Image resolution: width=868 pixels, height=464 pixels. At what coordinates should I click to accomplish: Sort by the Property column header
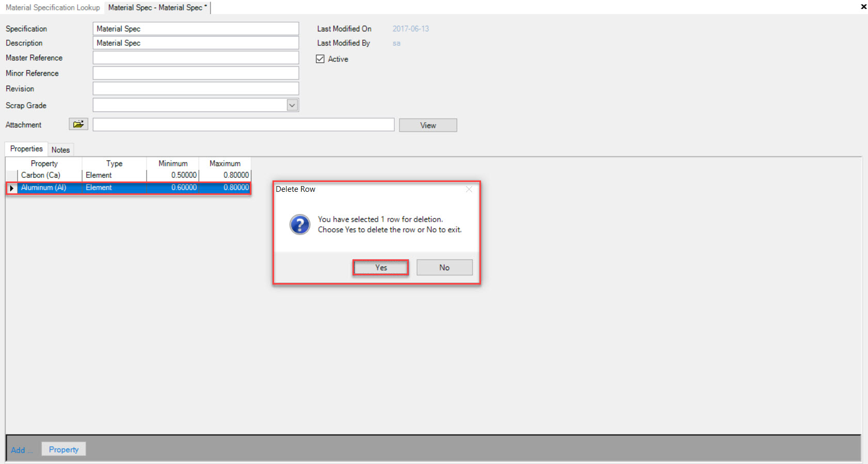(44, 163)
